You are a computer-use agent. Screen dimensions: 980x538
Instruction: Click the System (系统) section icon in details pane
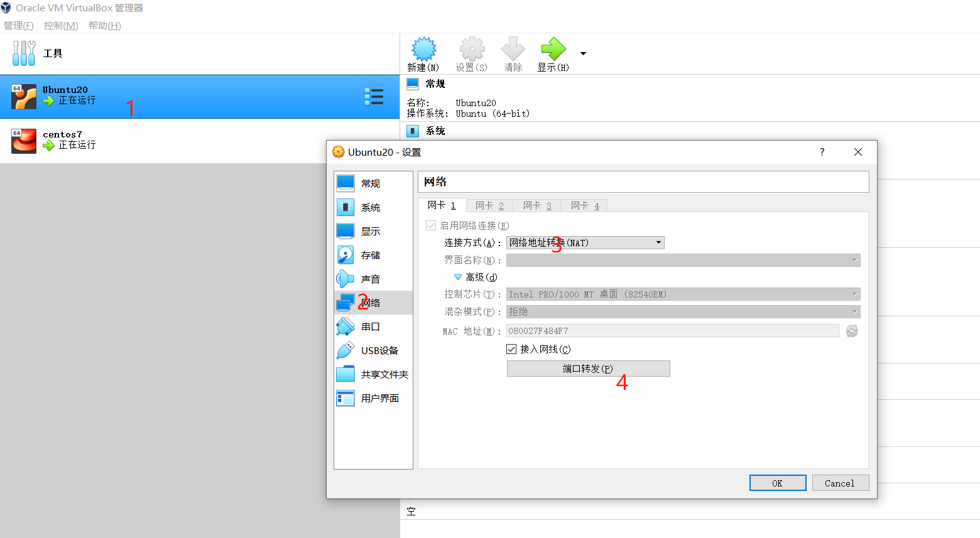tap(413, 131)
